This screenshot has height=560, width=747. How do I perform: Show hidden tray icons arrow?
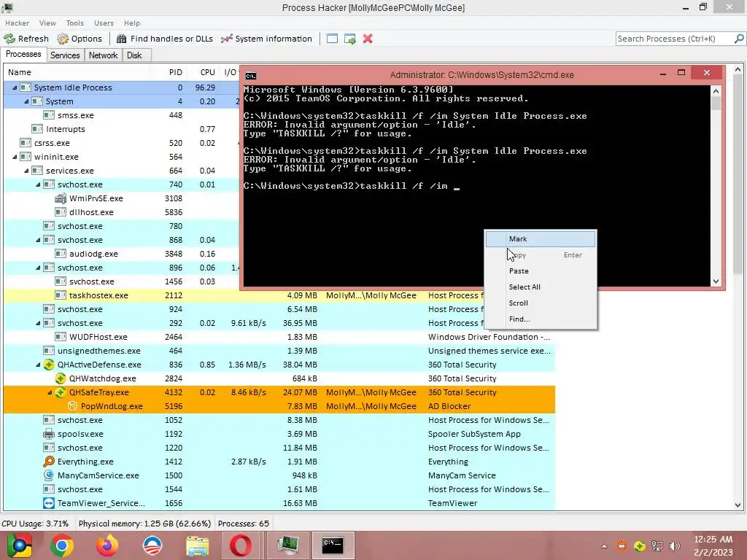pos(604,546)
